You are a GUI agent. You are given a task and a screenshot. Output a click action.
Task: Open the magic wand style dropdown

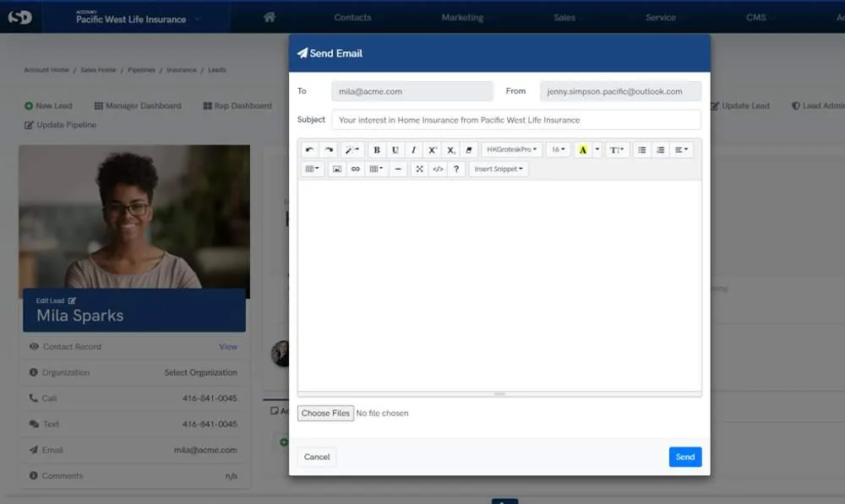tap(352, 149)
